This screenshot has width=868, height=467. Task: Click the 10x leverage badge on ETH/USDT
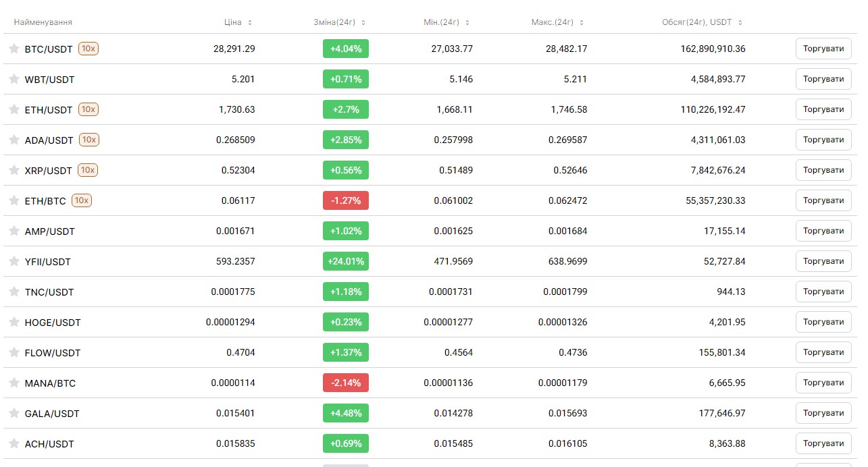point(88,109)
